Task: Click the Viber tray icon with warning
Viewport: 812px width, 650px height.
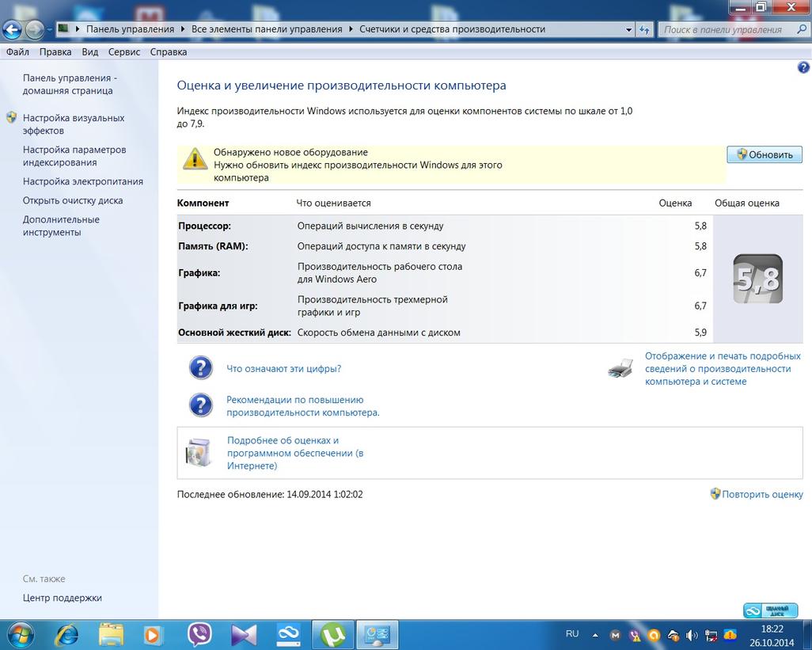Action: [635, 635]
